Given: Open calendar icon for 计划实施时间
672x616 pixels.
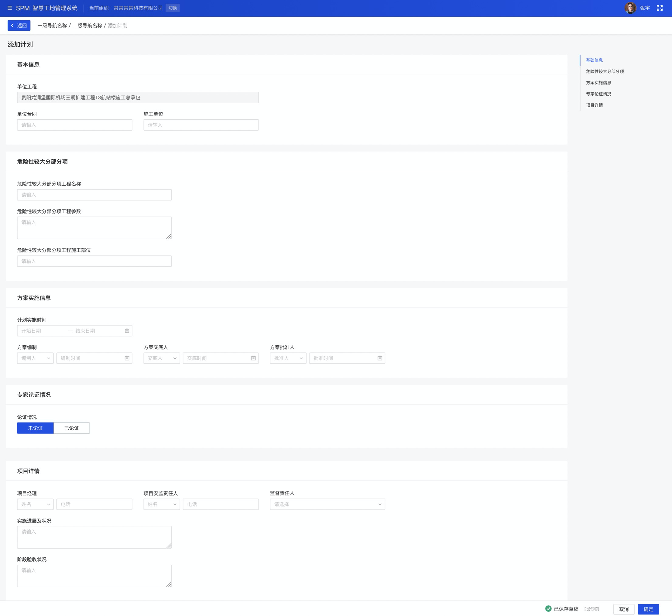Looking at the screenshot, I should pyautogui.click(x=127, y=331).
